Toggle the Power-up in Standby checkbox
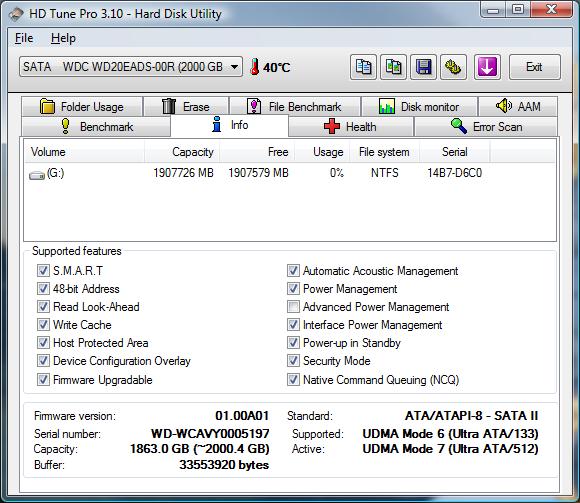This screenshot has height=503, width=580. pos(293,342)
